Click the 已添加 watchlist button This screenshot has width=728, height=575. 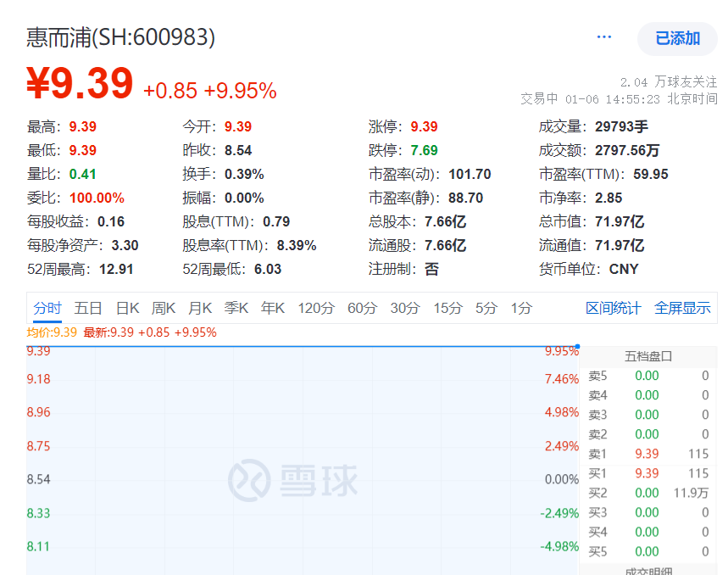pos(677,38)
